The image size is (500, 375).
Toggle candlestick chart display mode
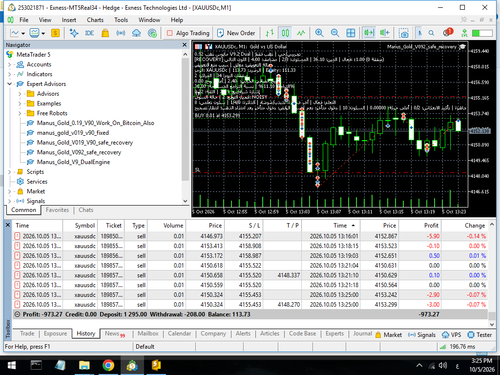[x=285, y=33]
